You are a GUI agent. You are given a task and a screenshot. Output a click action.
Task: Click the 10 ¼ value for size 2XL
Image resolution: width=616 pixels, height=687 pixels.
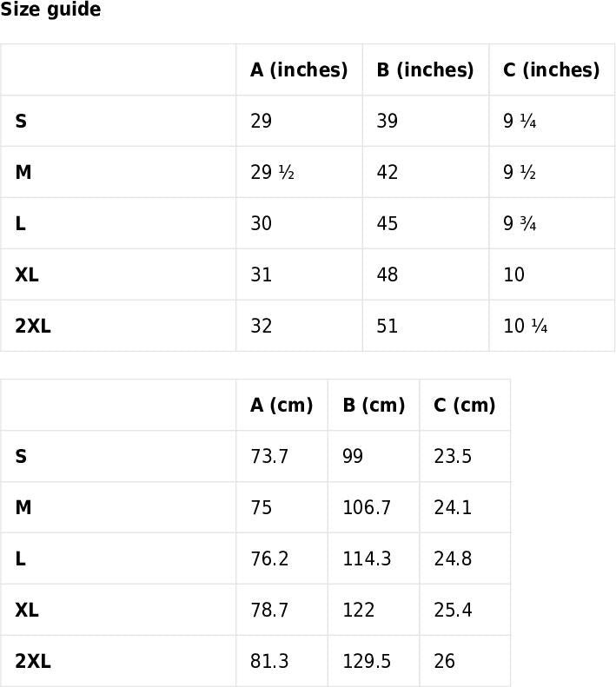[526, 326]
